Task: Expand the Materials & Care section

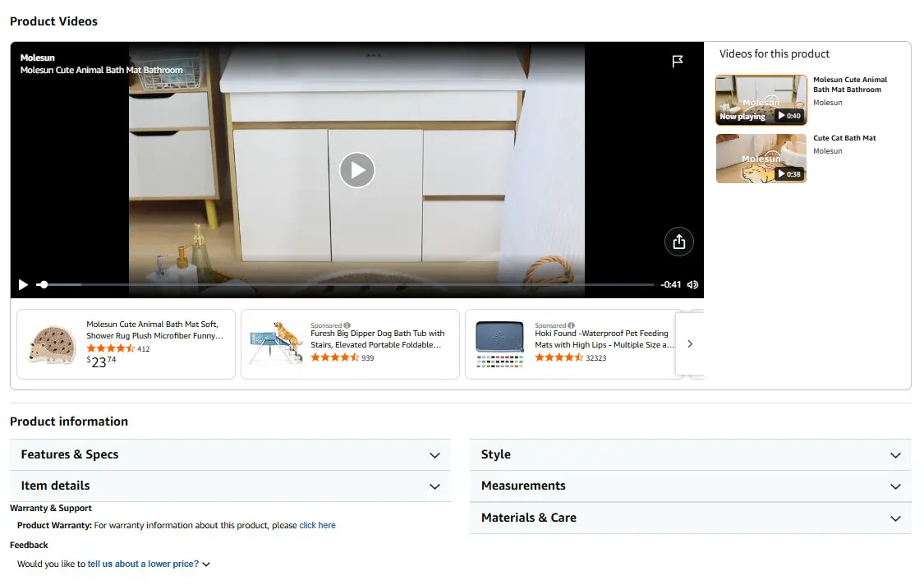Action: 691,518
